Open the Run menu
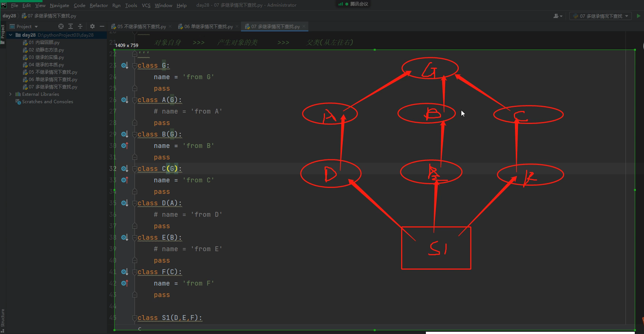The image size is (644, 334). (x=116, y=5)
